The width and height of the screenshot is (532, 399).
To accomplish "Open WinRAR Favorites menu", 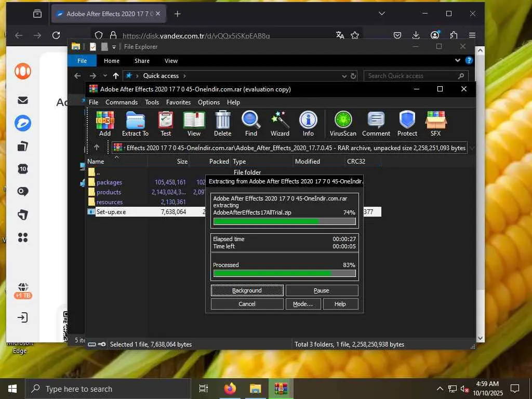I will click(x=179, y=102).
